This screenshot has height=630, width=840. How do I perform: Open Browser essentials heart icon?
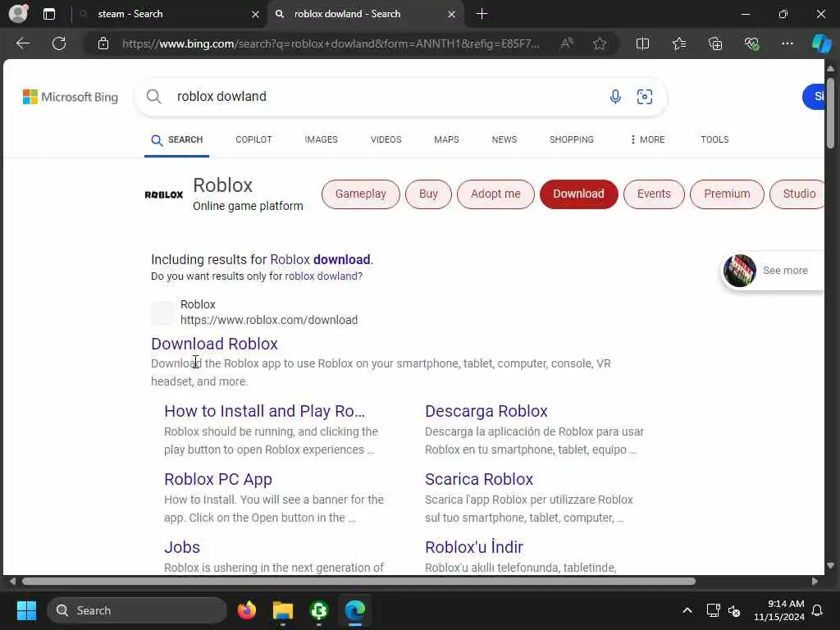click(751, 43)
